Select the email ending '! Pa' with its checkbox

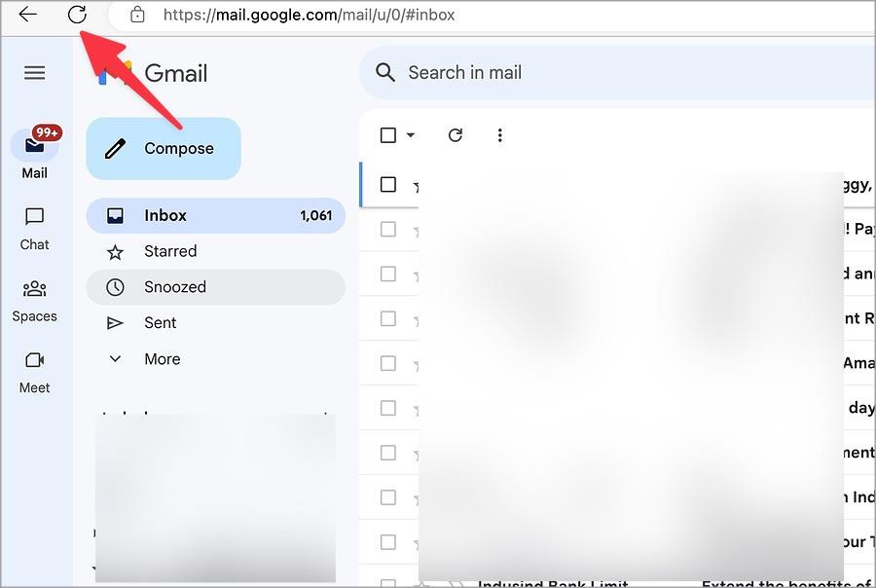(x=388, y=229)
